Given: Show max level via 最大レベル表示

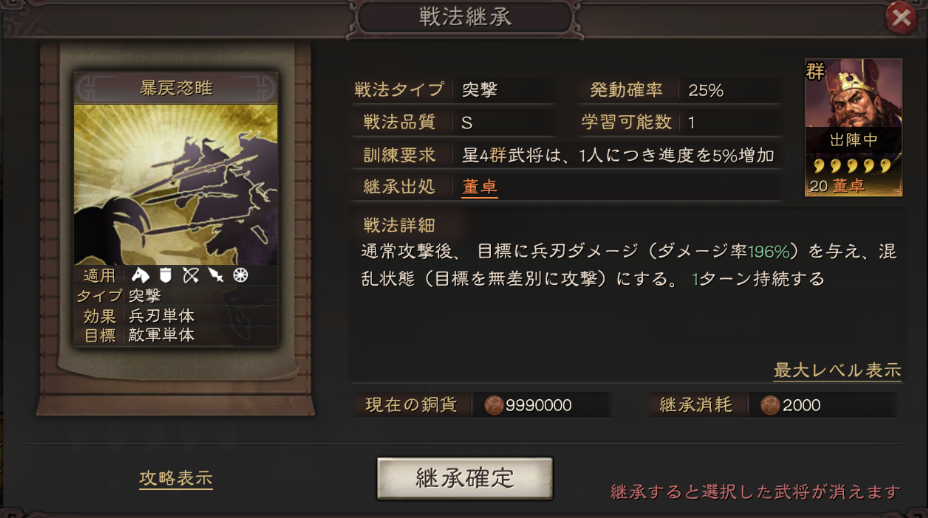Looking at the screenshot, I should pos(837,371).
